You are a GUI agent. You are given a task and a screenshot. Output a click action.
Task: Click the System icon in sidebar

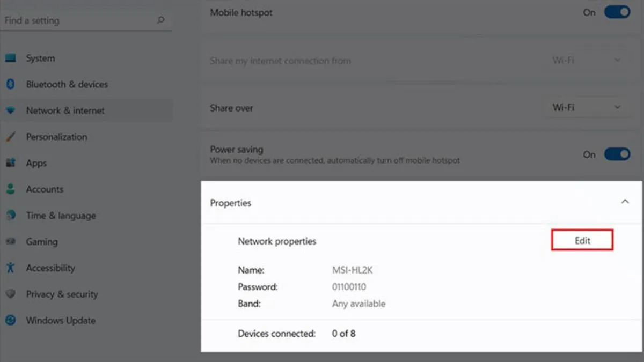pyautogui.click(x=10, y=58)
